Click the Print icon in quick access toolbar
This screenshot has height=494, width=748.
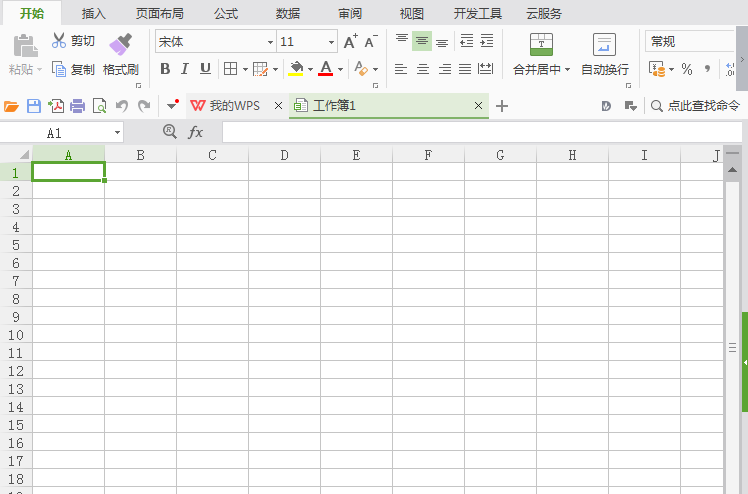pos(77,106)
